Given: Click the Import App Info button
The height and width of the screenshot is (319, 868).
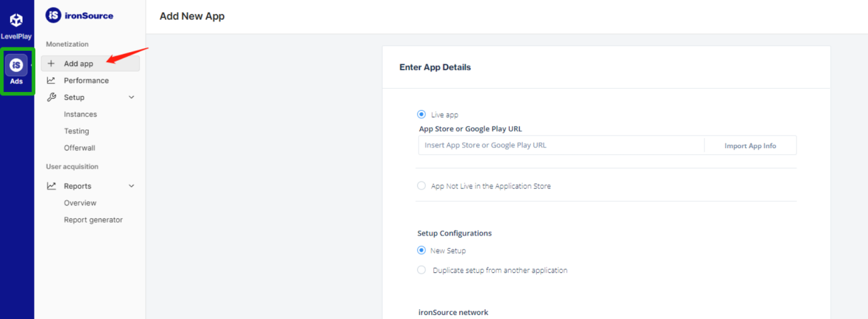Looking at the screenshot, I should (750, 145).
